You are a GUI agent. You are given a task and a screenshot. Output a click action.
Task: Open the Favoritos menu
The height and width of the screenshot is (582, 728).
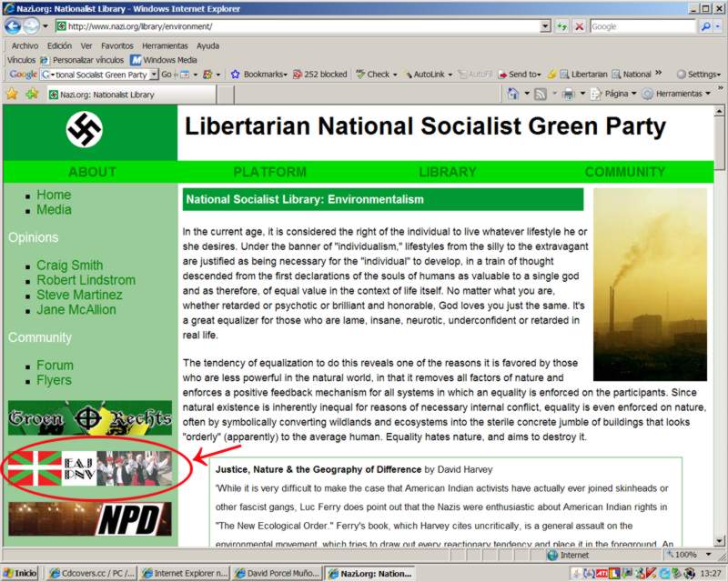[117, 46]
